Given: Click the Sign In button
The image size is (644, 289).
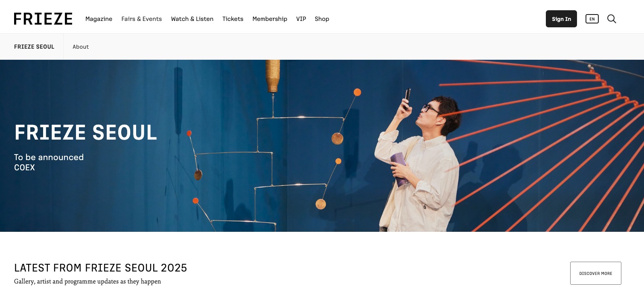Looking at the screenshot, I should [x=561, y=19].
